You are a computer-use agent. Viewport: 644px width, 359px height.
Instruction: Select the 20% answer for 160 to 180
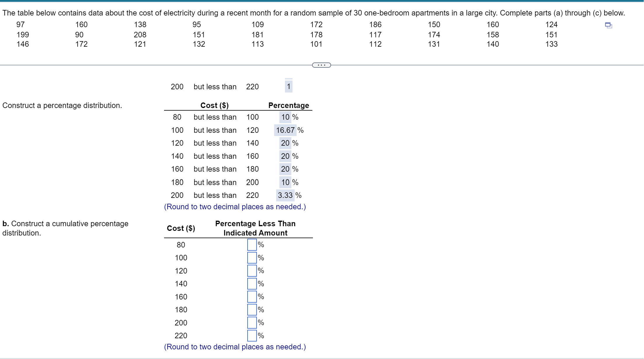[285, 169]
